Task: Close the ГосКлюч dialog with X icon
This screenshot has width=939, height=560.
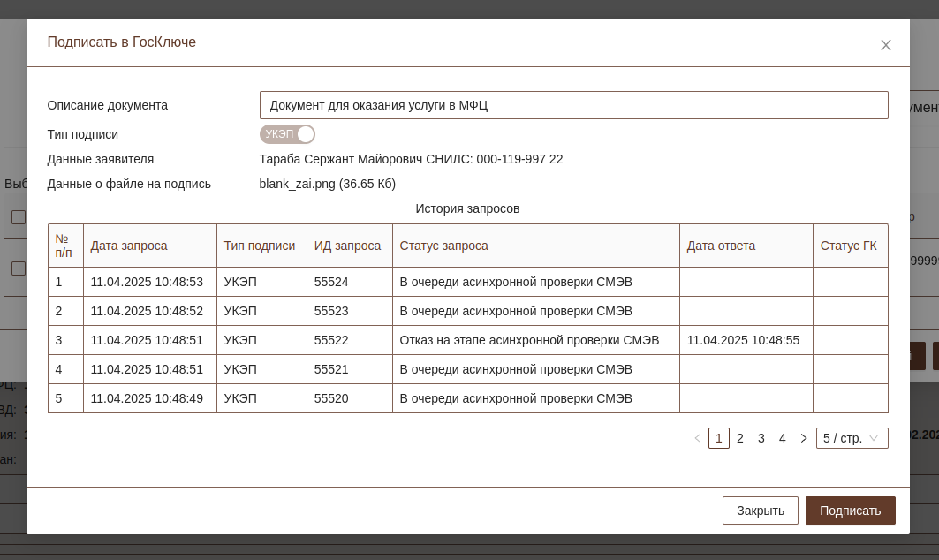Action: coord(885,45)
